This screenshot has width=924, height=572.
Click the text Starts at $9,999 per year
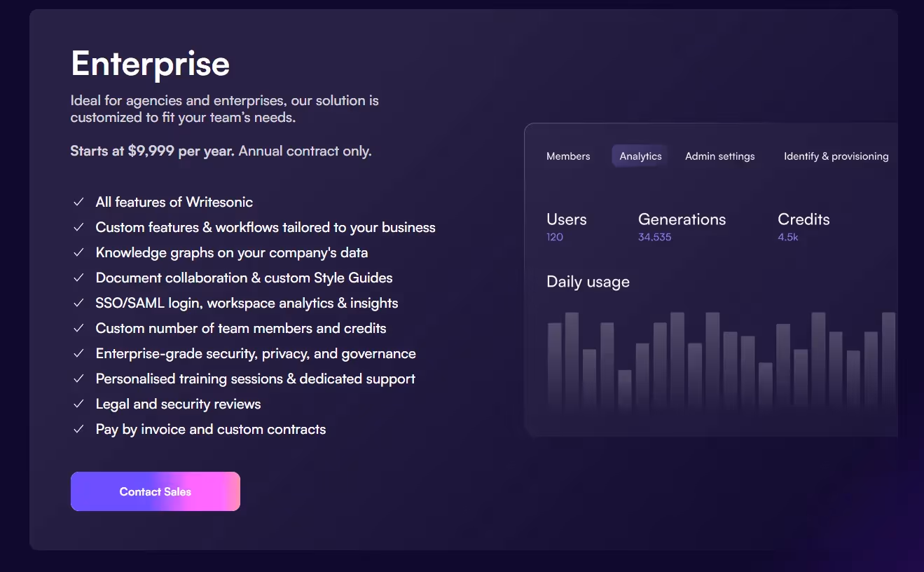click(152, 151)
